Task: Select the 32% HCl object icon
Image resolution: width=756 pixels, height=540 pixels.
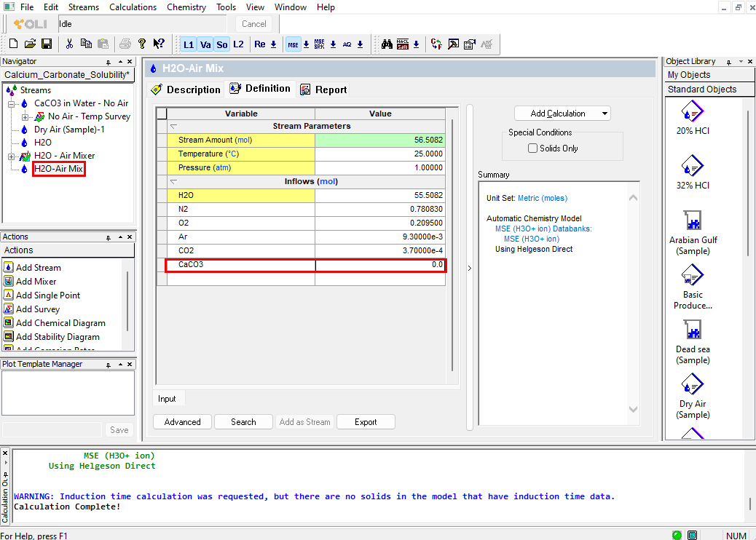Action: point(693,166)
